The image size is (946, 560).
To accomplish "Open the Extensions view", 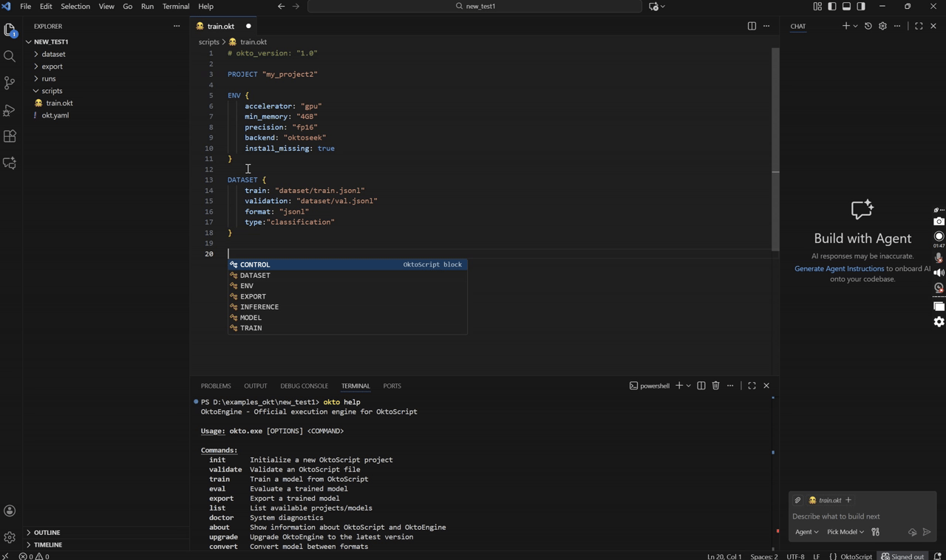I will [10, 136].
